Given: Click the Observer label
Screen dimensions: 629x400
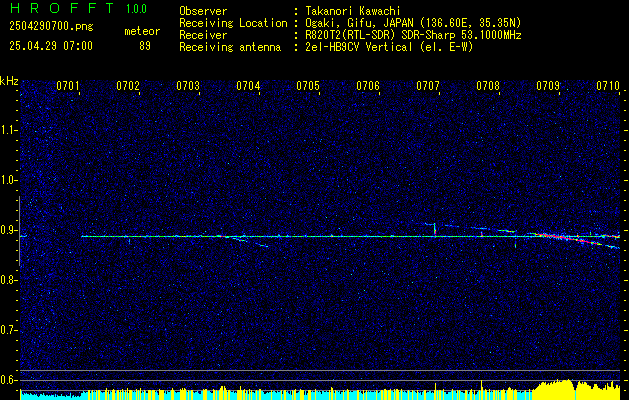Looking at the screenshot, I should (x=203, y=11).
